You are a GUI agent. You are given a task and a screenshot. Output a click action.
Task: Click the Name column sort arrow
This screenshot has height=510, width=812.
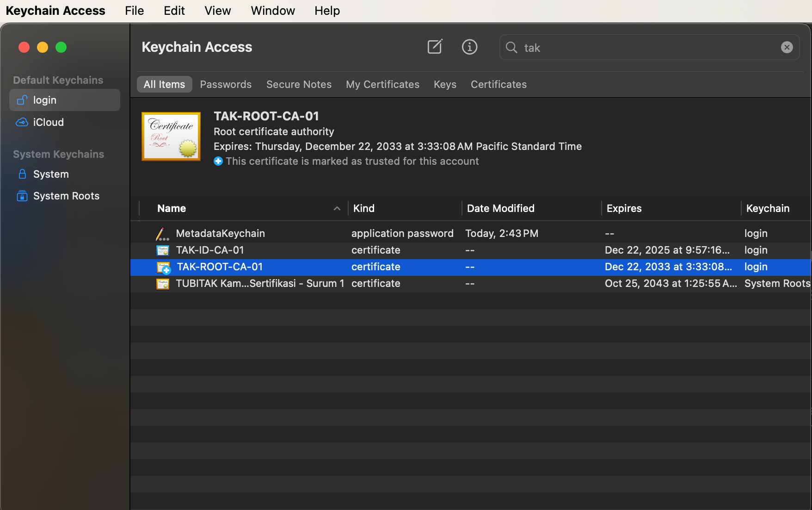pos(337,209)
